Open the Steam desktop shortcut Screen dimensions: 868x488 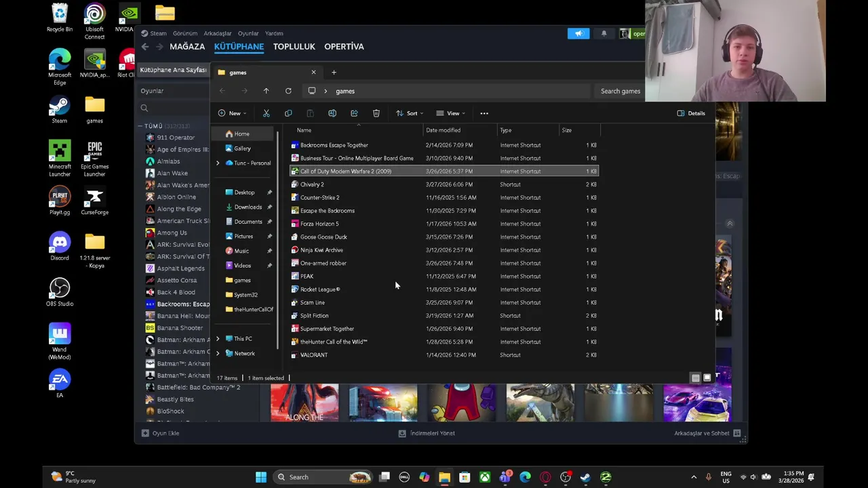click(x=59, y=110)
